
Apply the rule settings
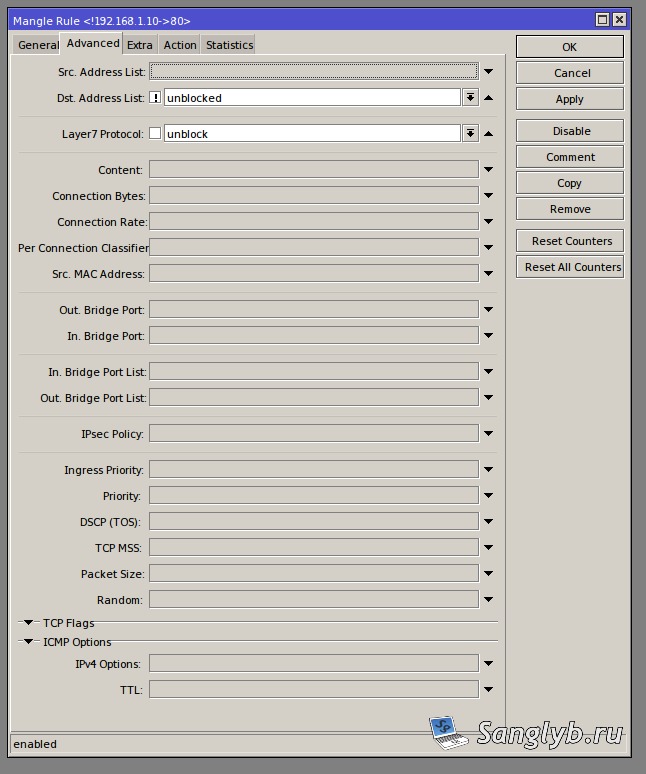[x=570, y=99]
